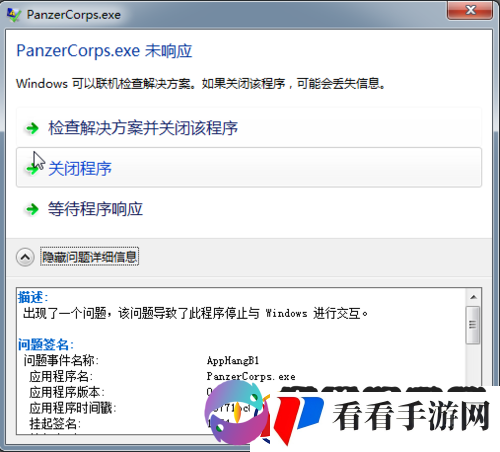Image resolution: width=500 pixels, height=452 pixels.
Task: Click the AppHangB1 event name value
Action: click(x=233, y=360)
